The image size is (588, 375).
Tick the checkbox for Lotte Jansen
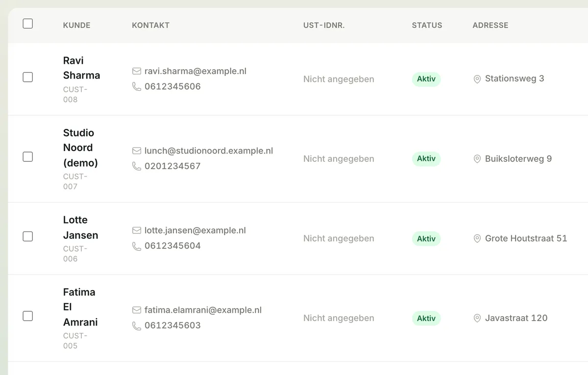28,236
